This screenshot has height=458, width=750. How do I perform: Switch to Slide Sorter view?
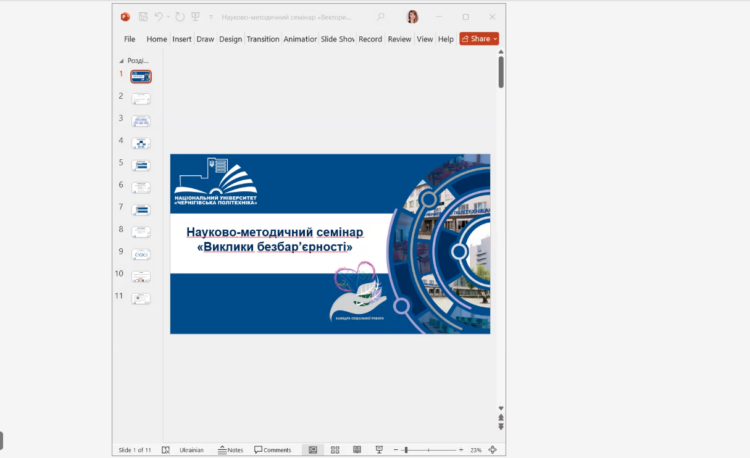coord(335,450)
